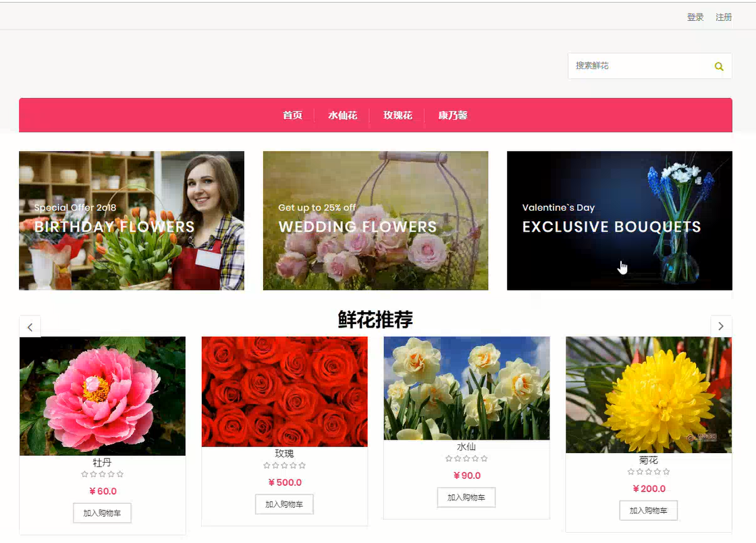
Task: Click the 牡丹 product name
Action: tap(102, 463)
